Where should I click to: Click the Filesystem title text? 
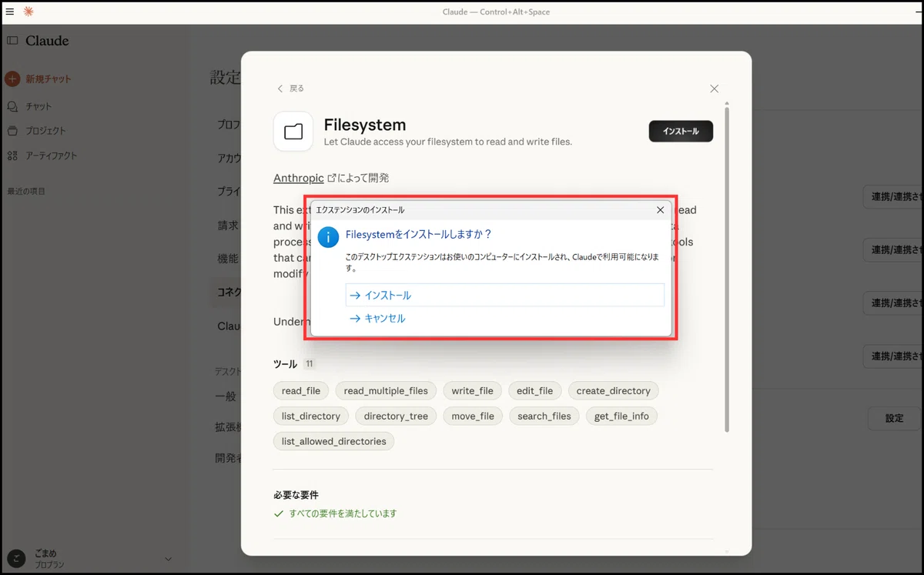coord(365,125)
